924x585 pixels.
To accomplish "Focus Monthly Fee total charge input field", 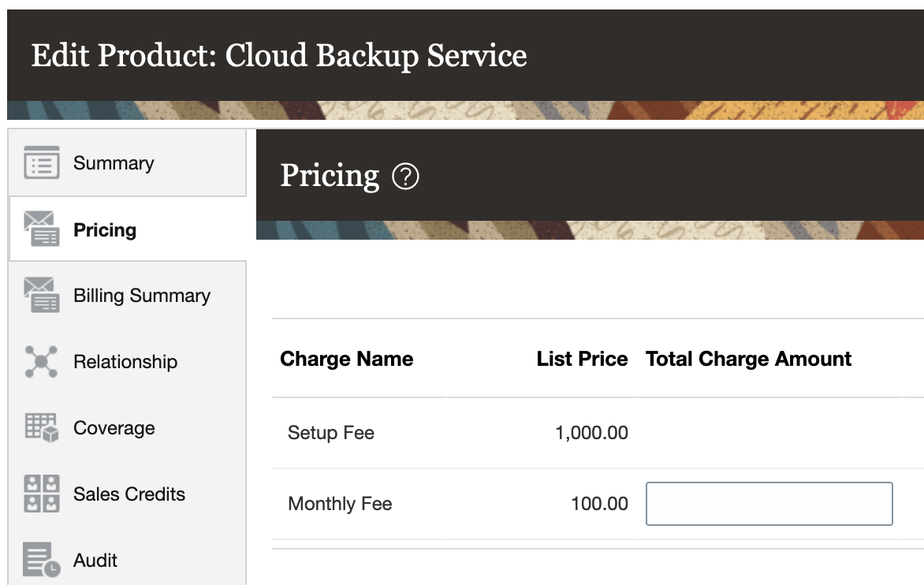I will click(769, 504).
